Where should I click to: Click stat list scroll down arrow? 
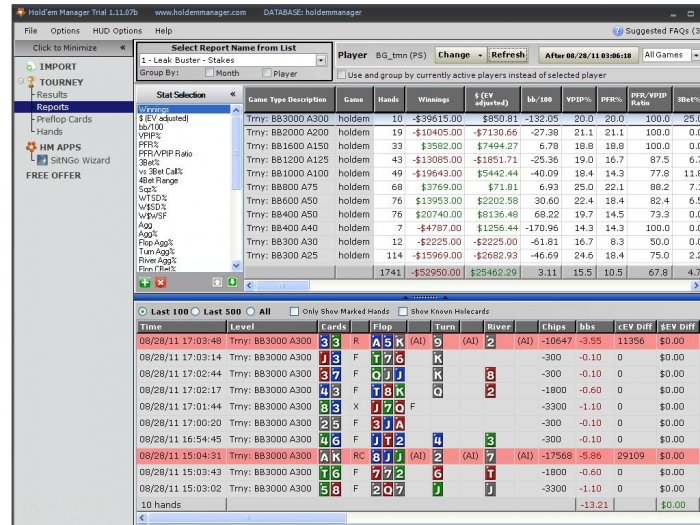coord(236,266)
